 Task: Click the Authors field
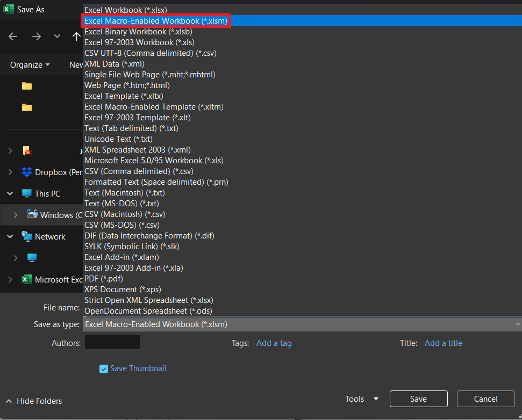(112, 343)
